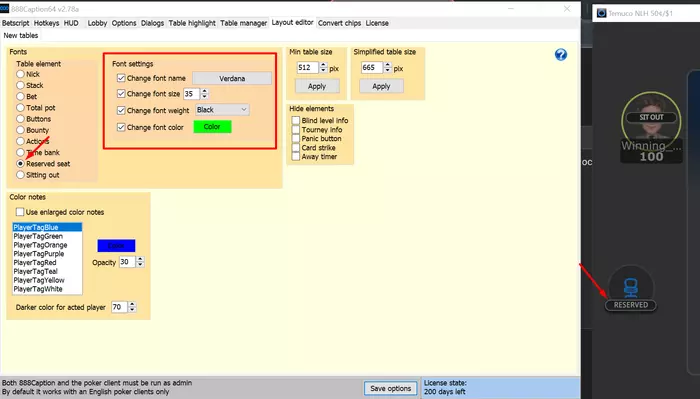
Task: Click the Min table size stepper
Action: coord(324,68)
